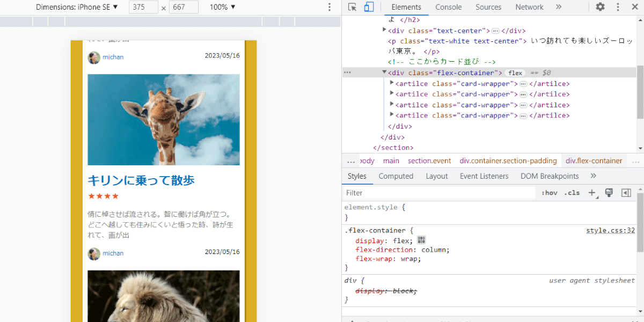Click the Styles pane vertical scrollbar
This screenshot has width=644, height=322.
pyautogui.click(x=640, y=223)
